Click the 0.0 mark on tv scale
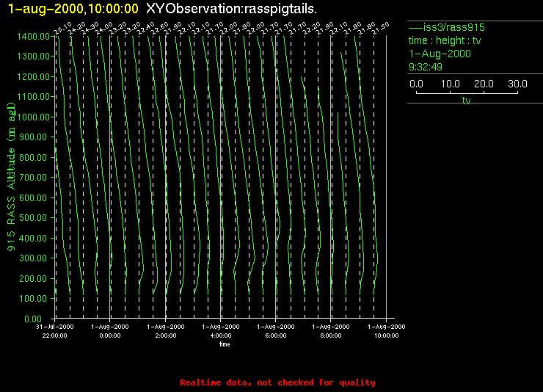The image size is (543, 392). (x=416, y=84)
